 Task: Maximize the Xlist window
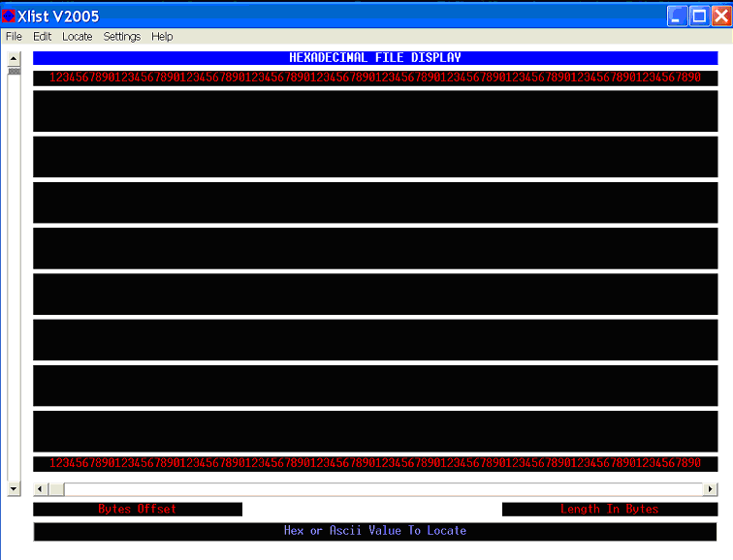(x=699, y=16)
